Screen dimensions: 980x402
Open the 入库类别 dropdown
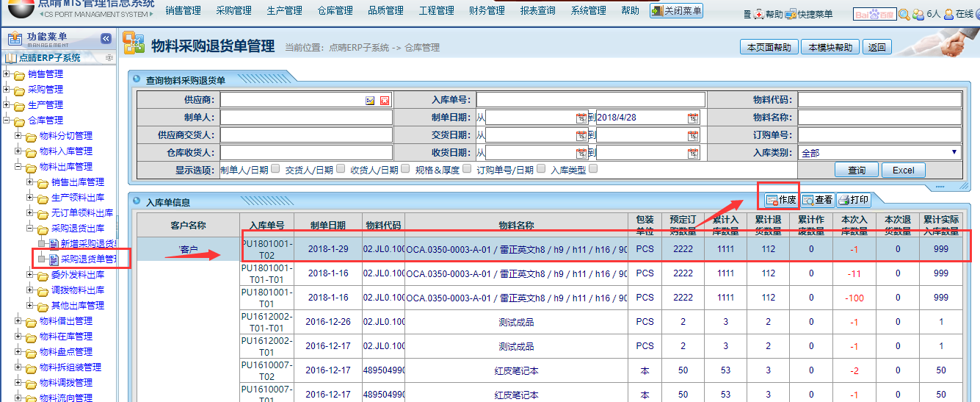[879, 153]
